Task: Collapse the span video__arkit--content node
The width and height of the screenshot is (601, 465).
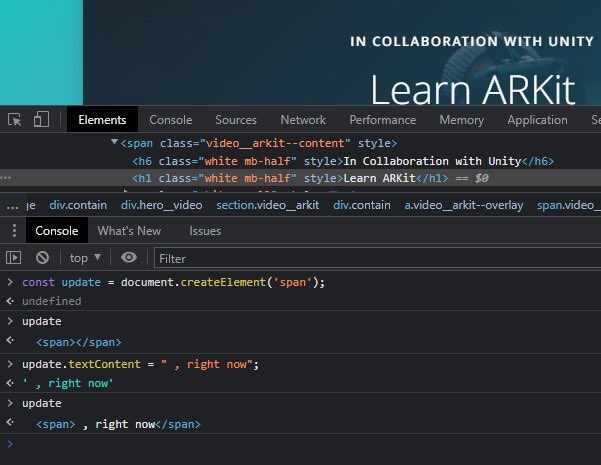Action: [x=114, y=142]
